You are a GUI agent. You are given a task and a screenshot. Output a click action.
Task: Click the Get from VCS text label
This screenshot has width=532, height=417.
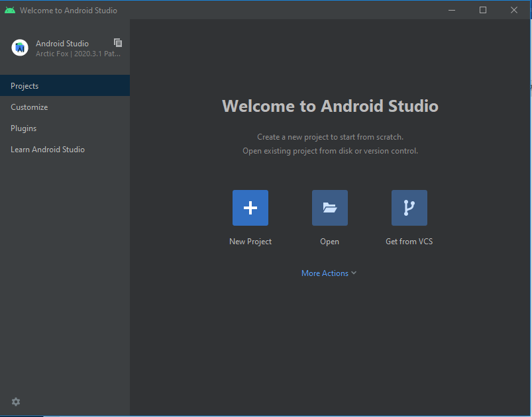[409, 242]
